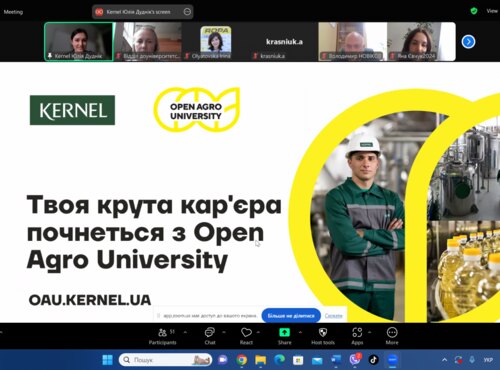The image size is (500, 370).
Task: Open Microsoft Edge from taskbar
Action: click(279, 360)
